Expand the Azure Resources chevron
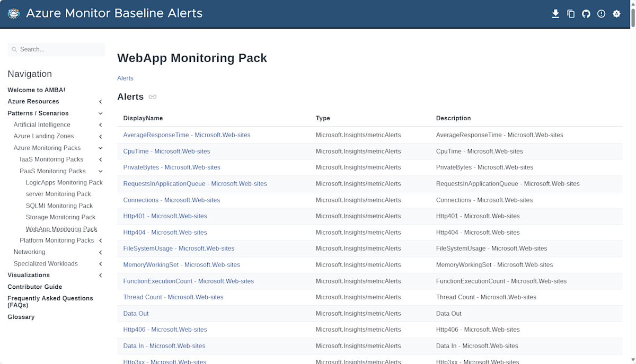 (x=101, y=102)
